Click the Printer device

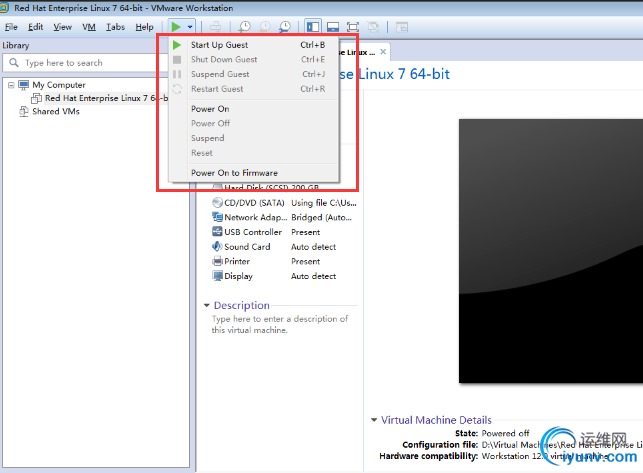coord(237,261)
